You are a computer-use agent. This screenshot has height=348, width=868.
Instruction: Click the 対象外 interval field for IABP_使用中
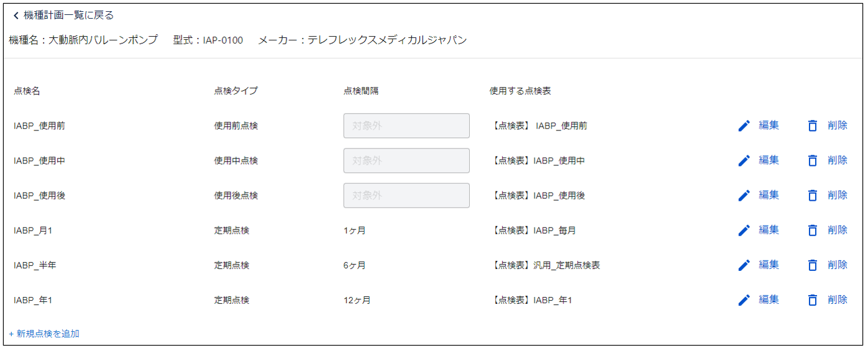tap(406, 160)
